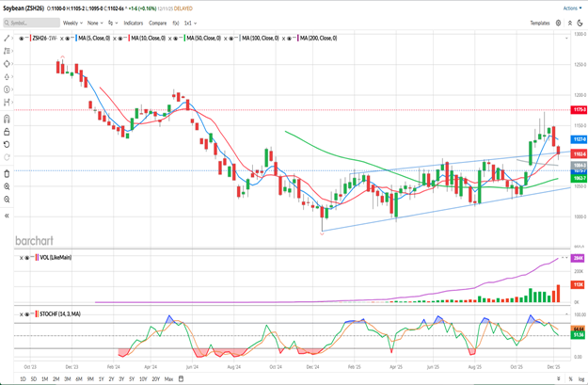Open the numbered annotation tool
This screenshot has width=588, height=385.
[7, 89]
